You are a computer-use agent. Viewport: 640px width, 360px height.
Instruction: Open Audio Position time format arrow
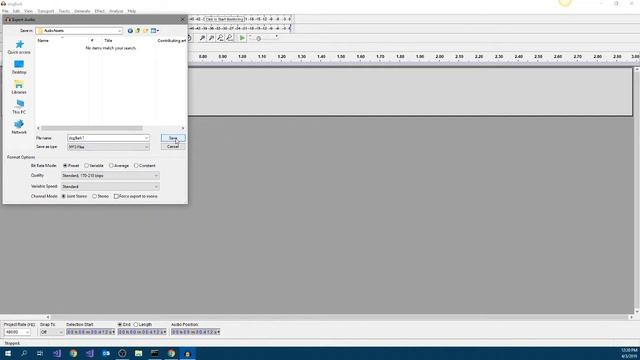(x=218, y=332)
